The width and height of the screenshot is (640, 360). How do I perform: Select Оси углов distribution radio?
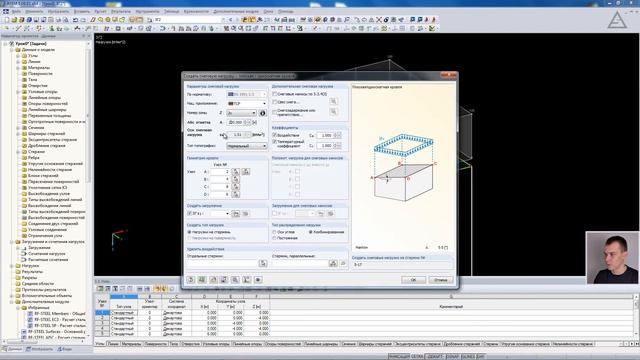click(x=275, y=232)
